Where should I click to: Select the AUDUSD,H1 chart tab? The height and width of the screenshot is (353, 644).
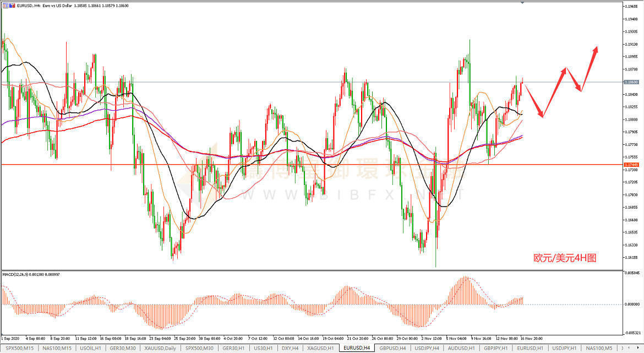(x=461, y=349)
